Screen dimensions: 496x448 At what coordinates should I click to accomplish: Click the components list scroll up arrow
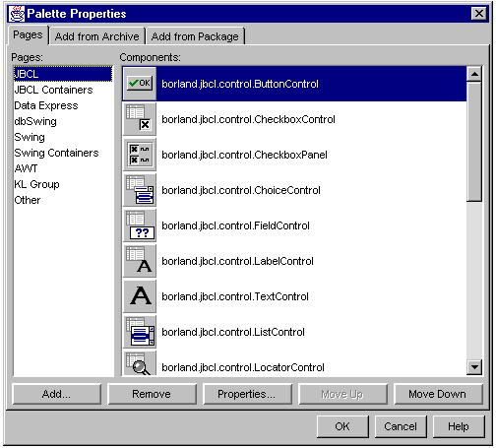point(474,74)
